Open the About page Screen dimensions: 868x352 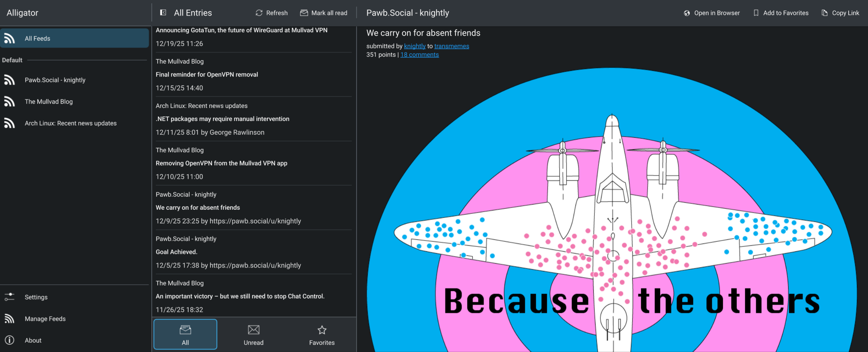33,340
